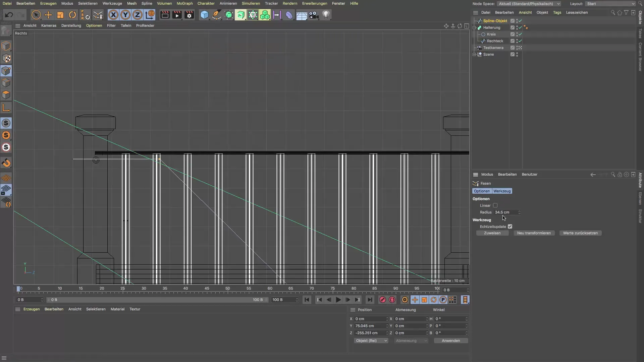The height and width of the screenshot is (362, 644).
Task: Click the Undo arrow icon
Action: [x=9, y=15]
